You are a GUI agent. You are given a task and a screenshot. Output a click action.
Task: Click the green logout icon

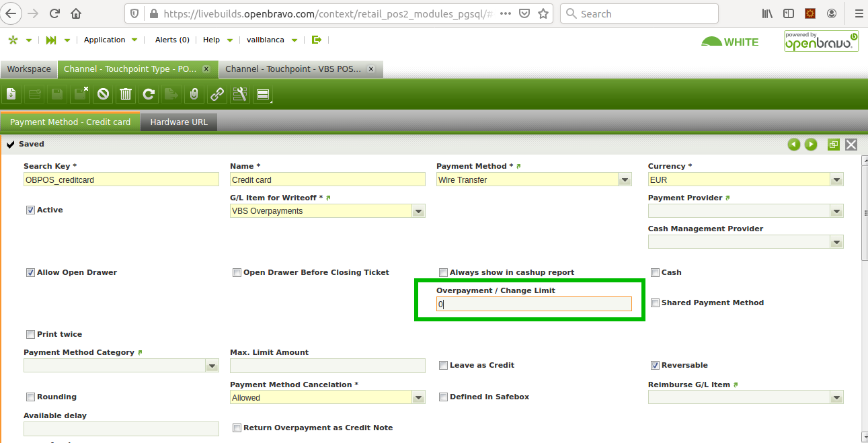point(317,40)
